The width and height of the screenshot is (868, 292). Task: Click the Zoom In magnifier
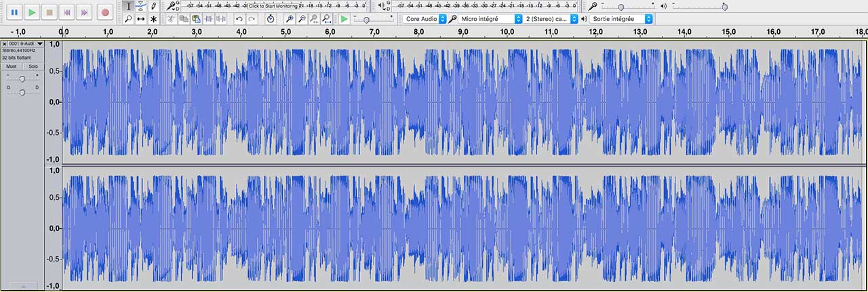[290, 19]
